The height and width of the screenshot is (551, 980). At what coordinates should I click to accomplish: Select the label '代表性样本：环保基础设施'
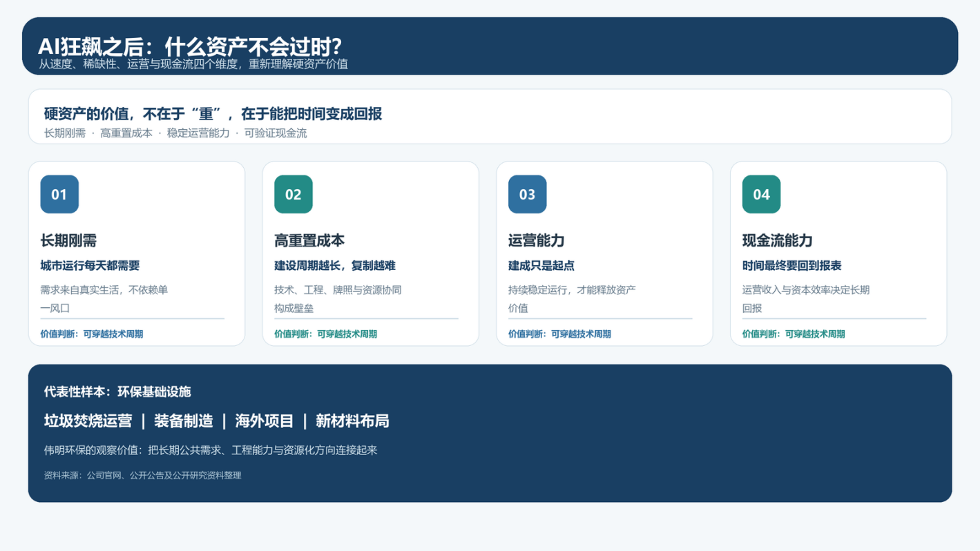[117, 391]
